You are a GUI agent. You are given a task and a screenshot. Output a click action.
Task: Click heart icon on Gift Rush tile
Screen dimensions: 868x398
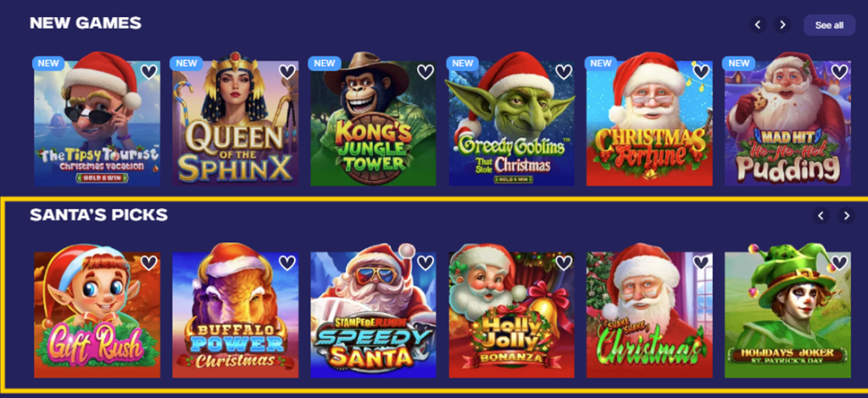[148, 263]
